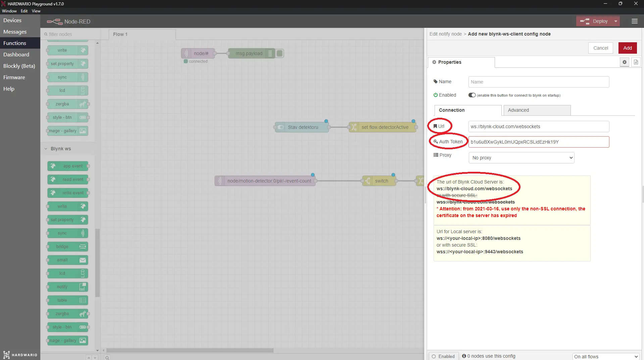Select the switch node on canvas

pos(379,181)
